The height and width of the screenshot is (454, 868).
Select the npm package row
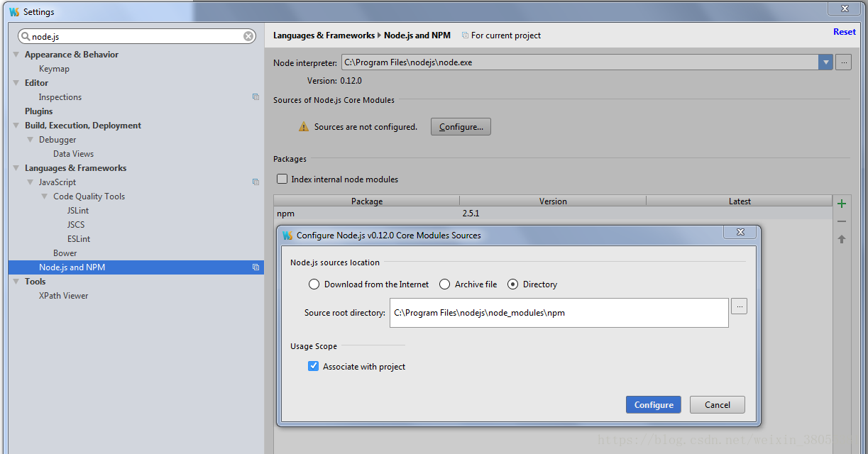553,214
